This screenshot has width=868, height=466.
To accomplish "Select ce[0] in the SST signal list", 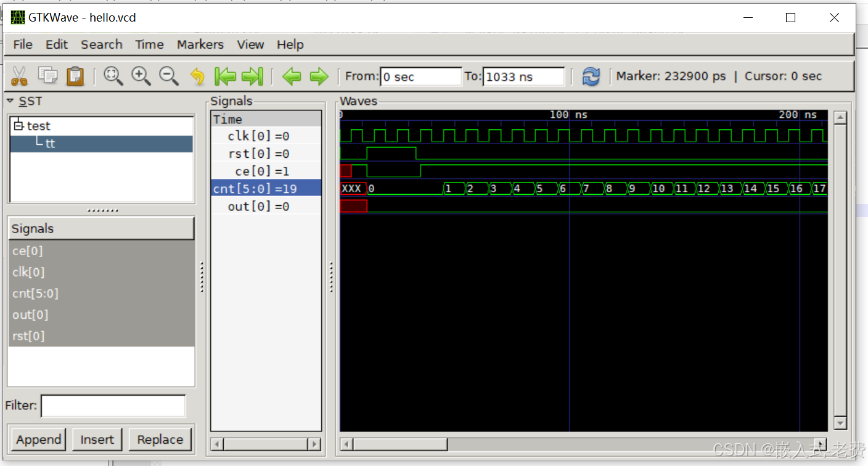I will [x=101, y=251].
